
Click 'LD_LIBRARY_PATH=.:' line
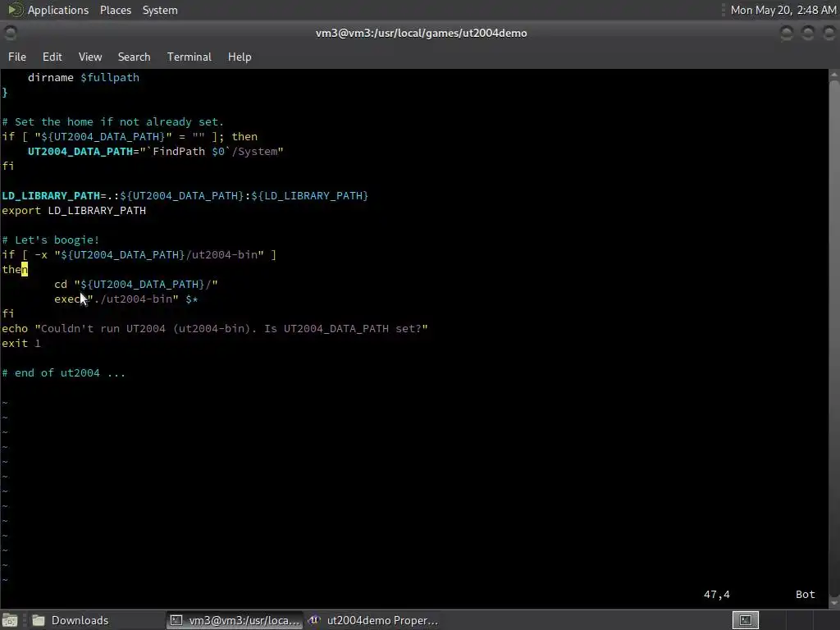[185, 196]
